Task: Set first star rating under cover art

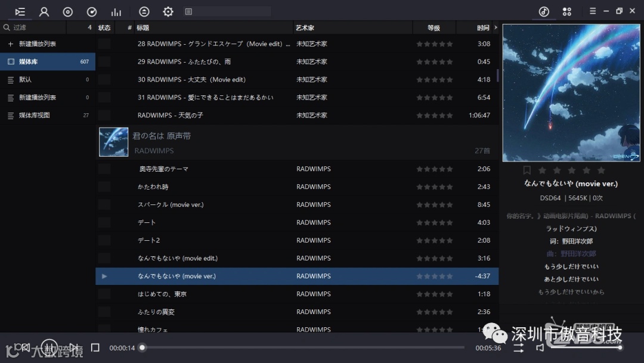Action: [542, 170]
